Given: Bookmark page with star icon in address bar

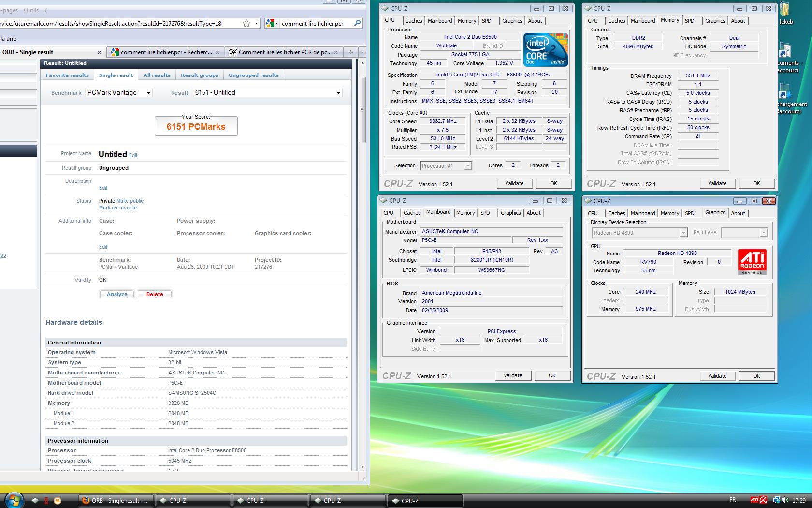Looking at the screenshot, I should pyautogui.click(x=246, y=23).
